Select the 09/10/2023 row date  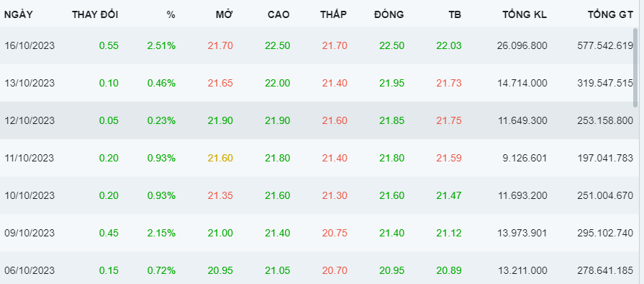pyautogui.click(x=30, y=233)
